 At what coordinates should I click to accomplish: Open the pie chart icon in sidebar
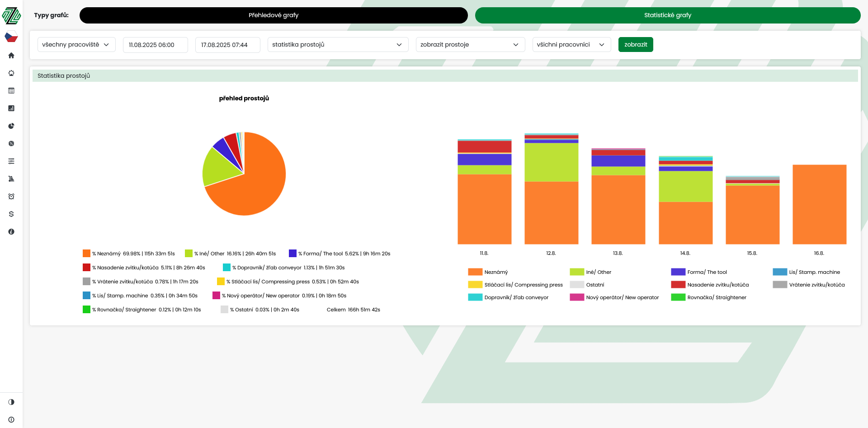[x=11, y=126]
